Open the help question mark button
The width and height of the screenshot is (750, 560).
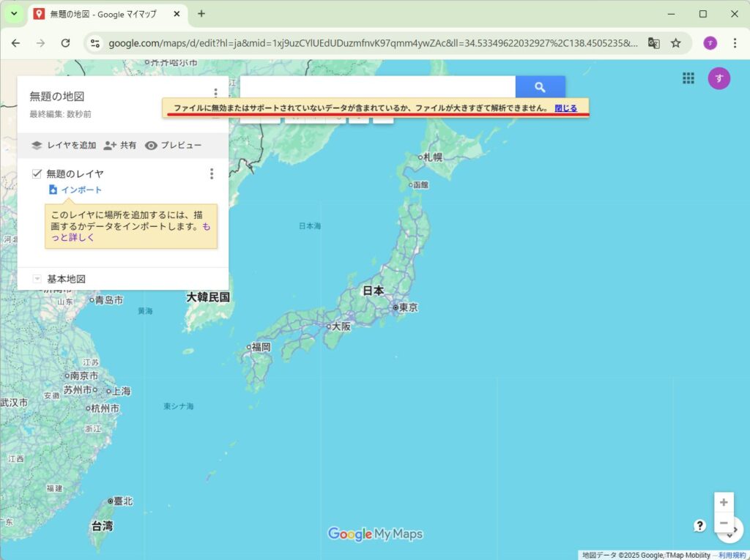pos(699,526)
